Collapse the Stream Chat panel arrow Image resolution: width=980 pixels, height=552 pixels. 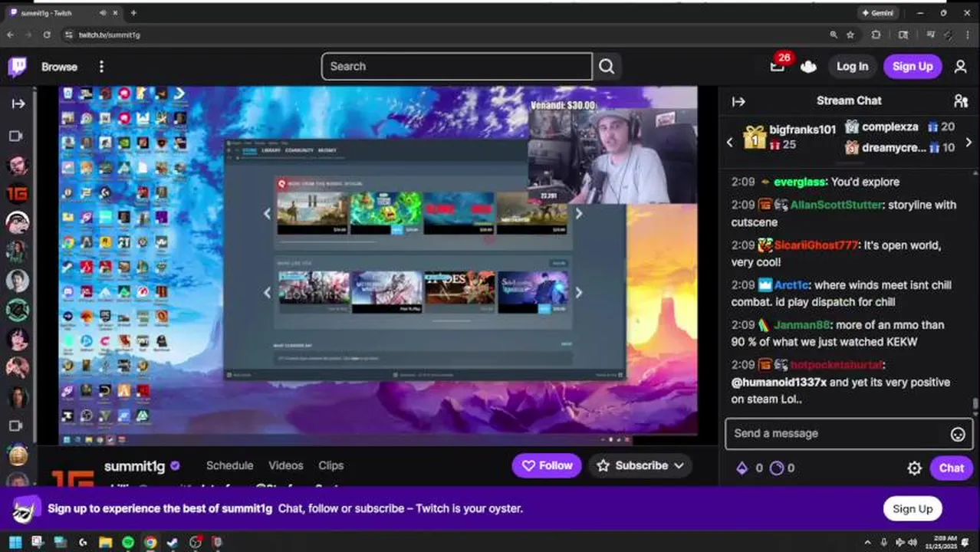738,101
